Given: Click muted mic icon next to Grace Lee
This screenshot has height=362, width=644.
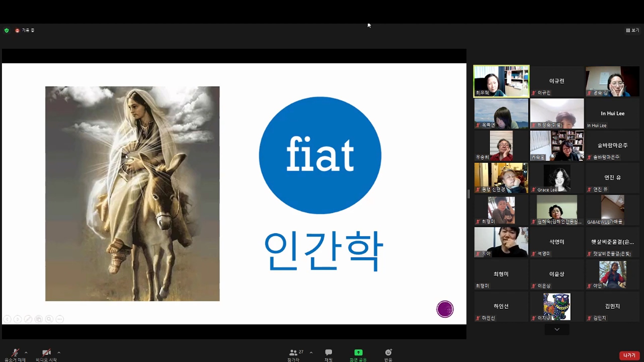Looking at the screenshot, I should coord(534,190).
